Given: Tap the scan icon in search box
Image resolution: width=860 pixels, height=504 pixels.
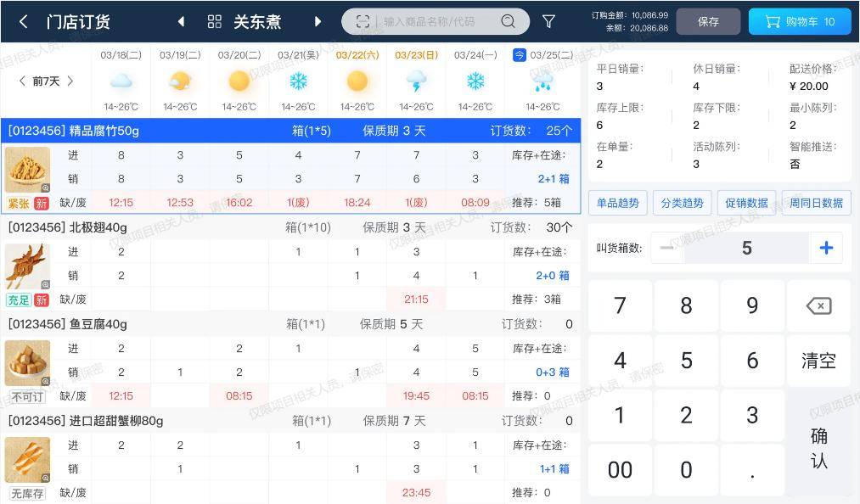Looking at the screenshot, I should [x=363, y=22].
